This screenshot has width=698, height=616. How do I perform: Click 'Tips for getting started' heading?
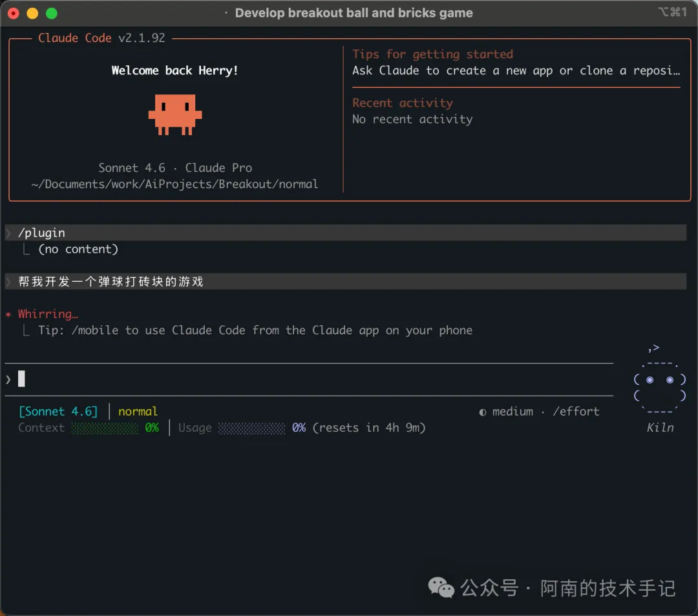(x=432, y=54)
